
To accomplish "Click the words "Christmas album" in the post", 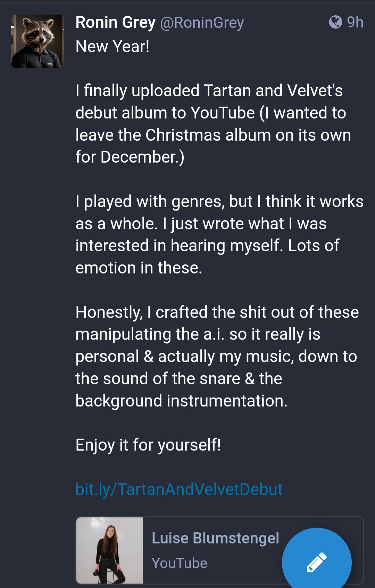I will pos(208,135).
